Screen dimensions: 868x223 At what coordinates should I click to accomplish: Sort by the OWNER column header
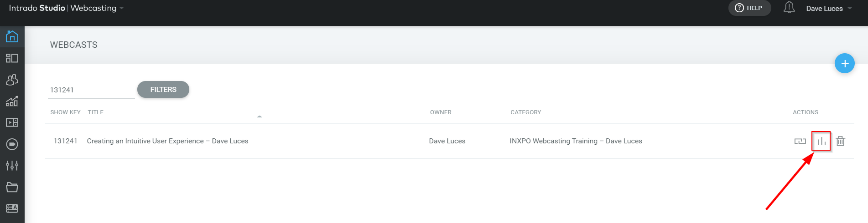pyautogui.click(x=441, y=112)
